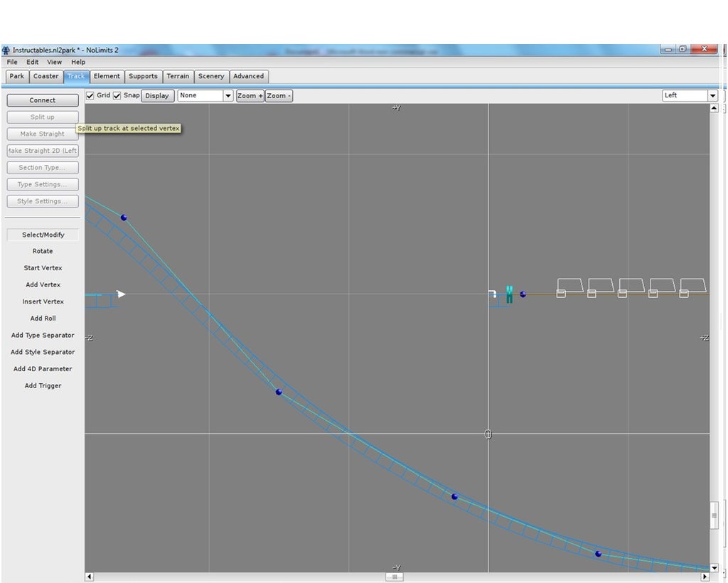Click the Connect button
Screen dimensions: 728x583
point(43,100)
